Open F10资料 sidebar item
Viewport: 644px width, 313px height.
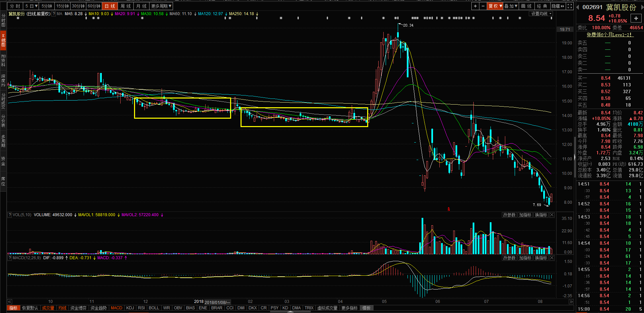(3, 61)
